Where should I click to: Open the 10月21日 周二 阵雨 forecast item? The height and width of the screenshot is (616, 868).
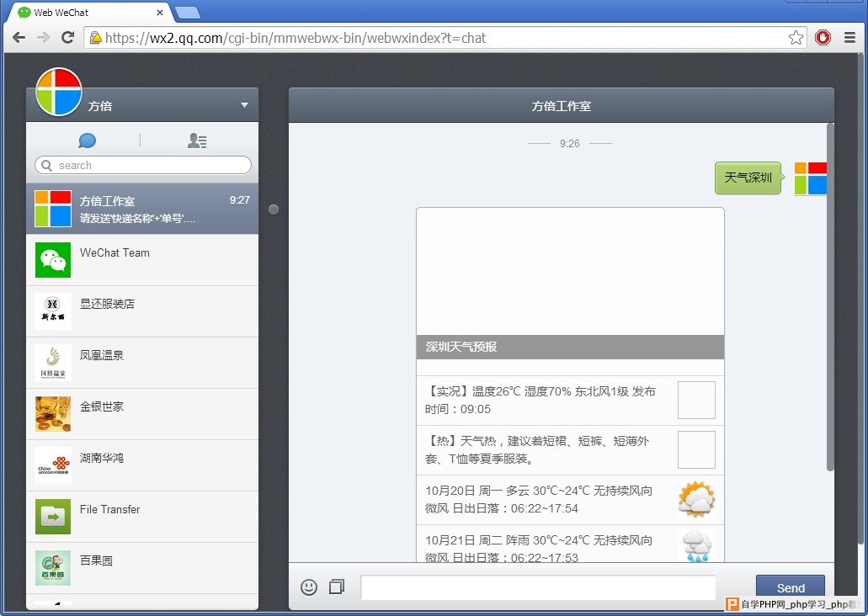tap(570, 544)
